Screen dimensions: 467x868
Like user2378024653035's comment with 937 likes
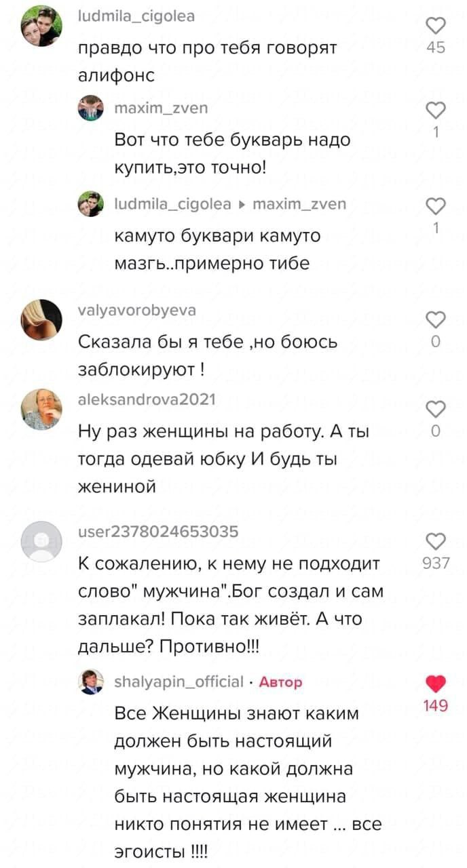pos(436,540)
